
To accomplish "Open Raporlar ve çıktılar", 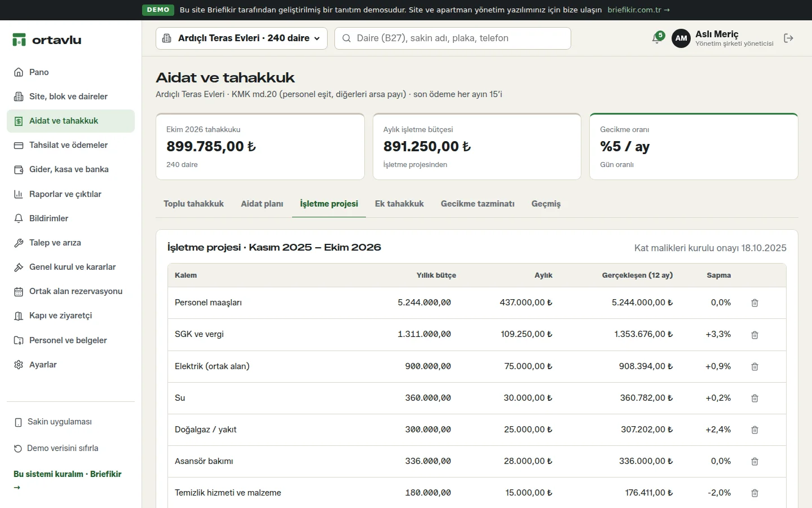I will (70, 194).
